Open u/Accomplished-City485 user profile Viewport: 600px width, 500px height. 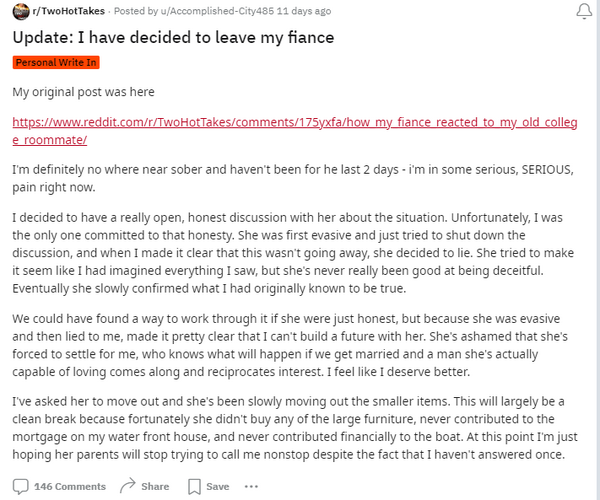tap(217, 11)
